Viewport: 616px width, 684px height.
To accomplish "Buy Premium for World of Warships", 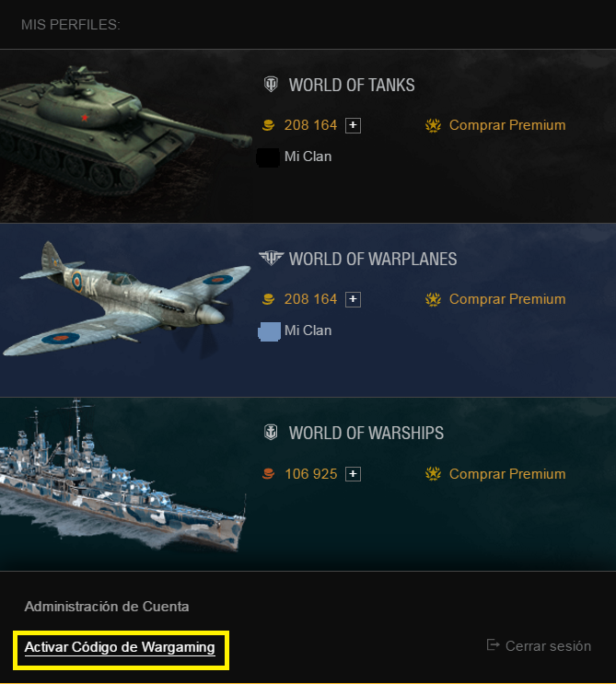I will 507,474.
